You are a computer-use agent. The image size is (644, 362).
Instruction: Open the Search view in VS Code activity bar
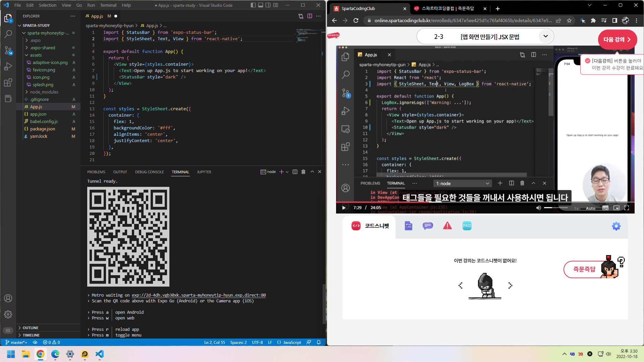click(x=8, y=34)
